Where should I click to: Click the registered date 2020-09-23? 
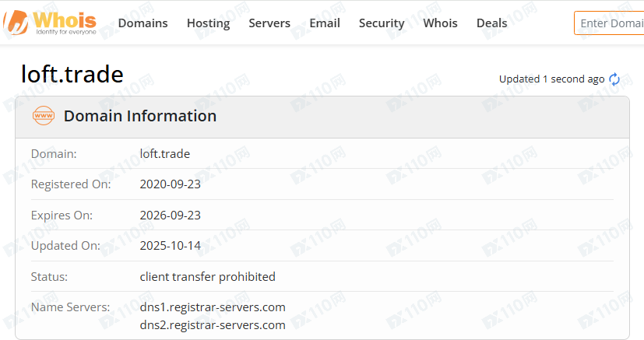(x=171, y=184)
